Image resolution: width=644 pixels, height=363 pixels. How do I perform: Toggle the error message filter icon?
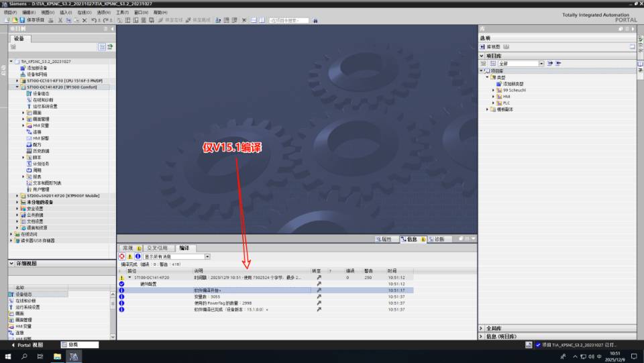pyautogui.click(x=122, y=256)
